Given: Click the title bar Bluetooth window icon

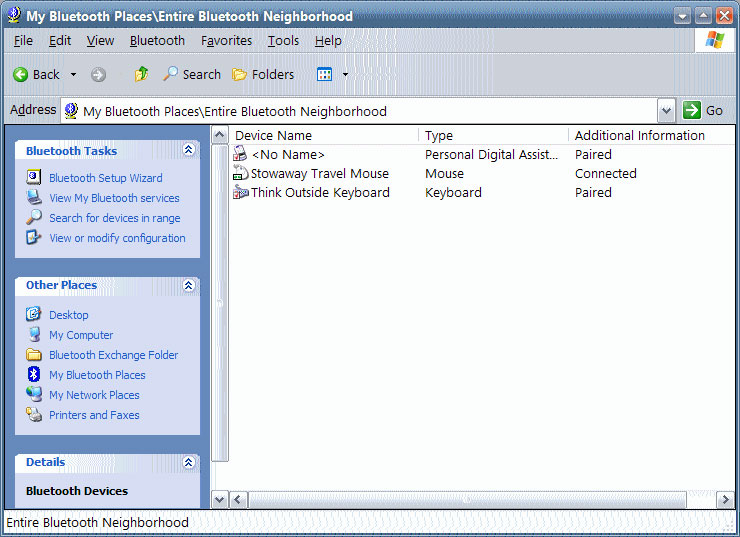Looking at the screenshot, I should pos(14,15).
